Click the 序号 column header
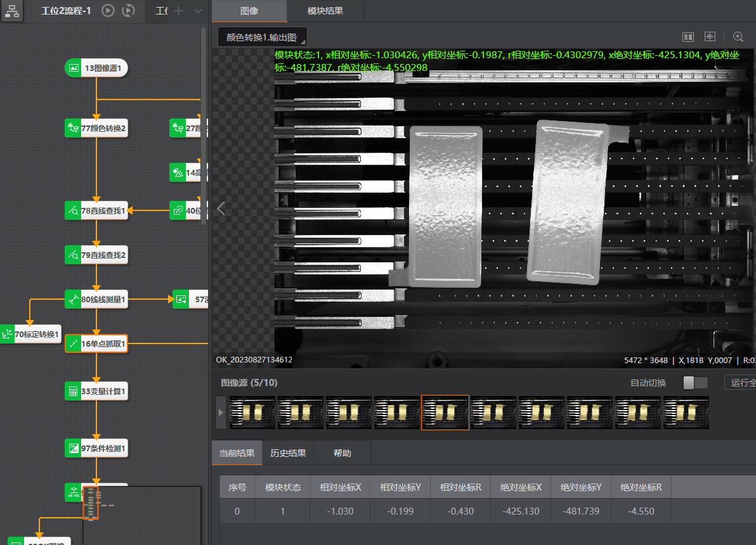The height and width of the screenshot is (545, 756). click(x=237, y=487)
